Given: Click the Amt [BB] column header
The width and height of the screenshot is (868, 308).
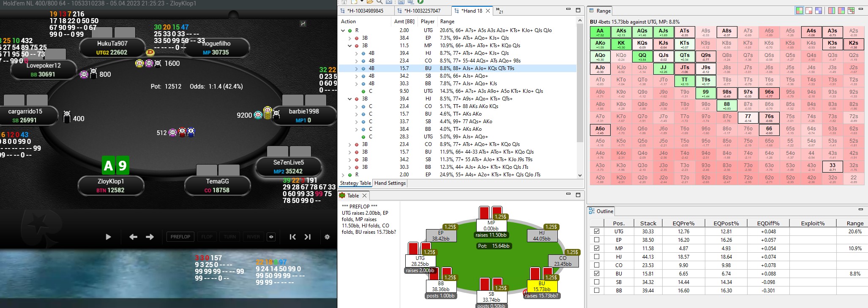Looking at the screenshot, I should [x=404, y=22].
